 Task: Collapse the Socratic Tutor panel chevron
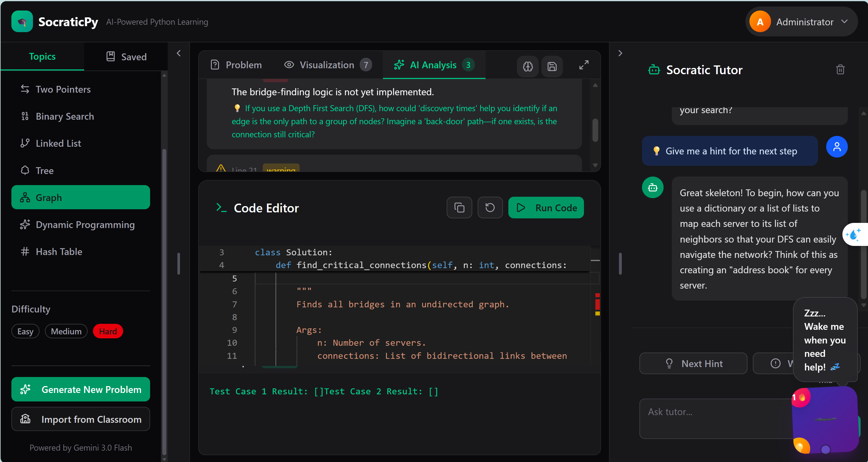620,53
